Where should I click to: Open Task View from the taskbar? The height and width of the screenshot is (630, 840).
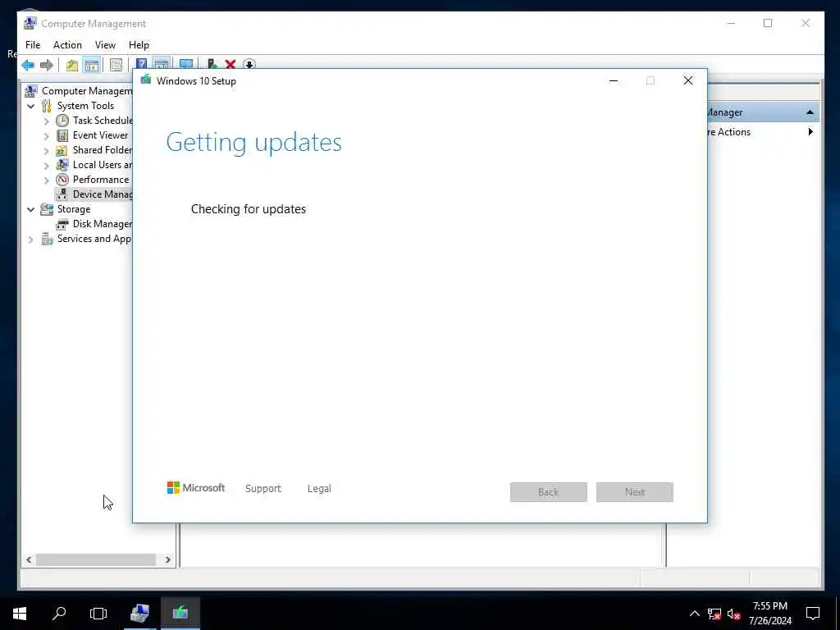pyautogui.click(x=98, y=614)
